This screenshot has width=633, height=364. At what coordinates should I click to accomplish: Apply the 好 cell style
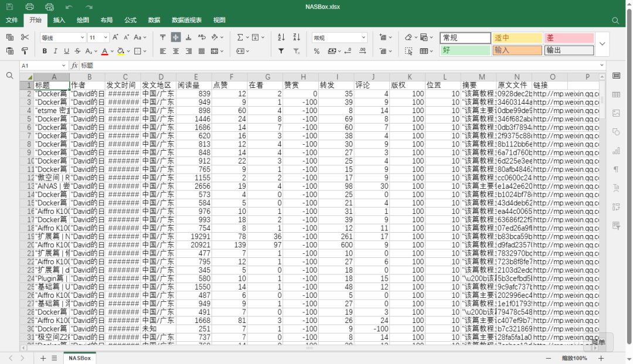tap(465, 52)
